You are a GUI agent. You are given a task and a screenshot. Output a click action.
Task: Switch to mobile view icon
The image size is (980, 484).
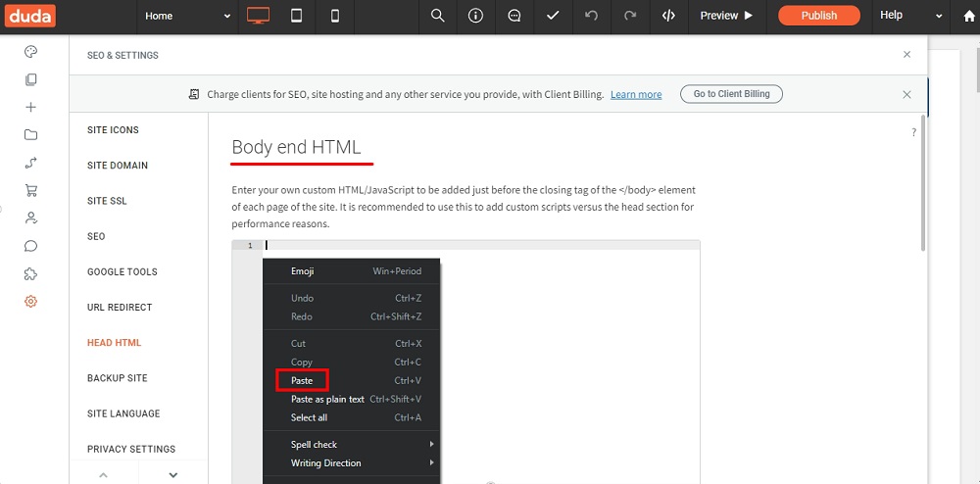pyautogui.click(x=335, y=17)
